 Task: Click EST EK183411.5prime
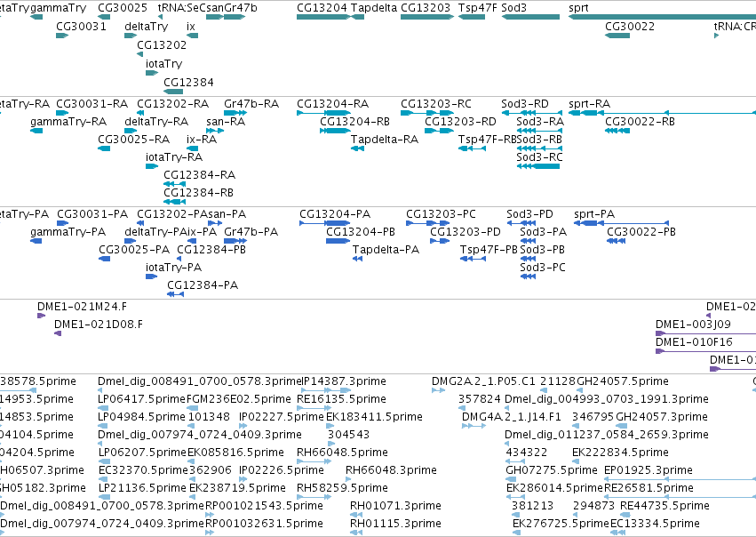coord(374,417)
